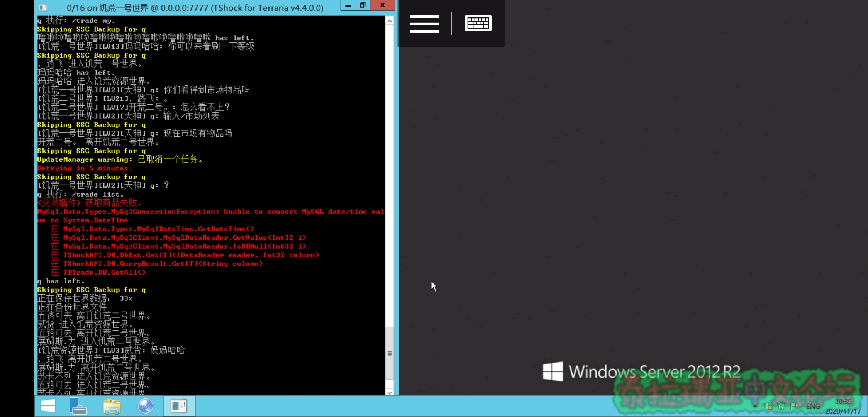Open the Windows Start button
868x417 pixels.
click(48, 406)
